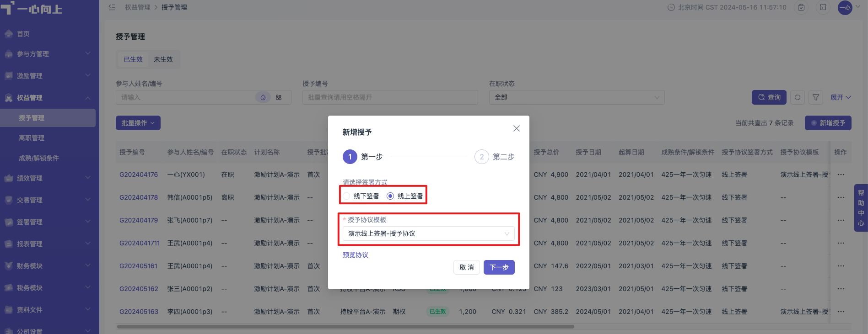Click the 资料文件 sidebar icon
The height and width of the screenshot is (334, 868).
point(8,309)
